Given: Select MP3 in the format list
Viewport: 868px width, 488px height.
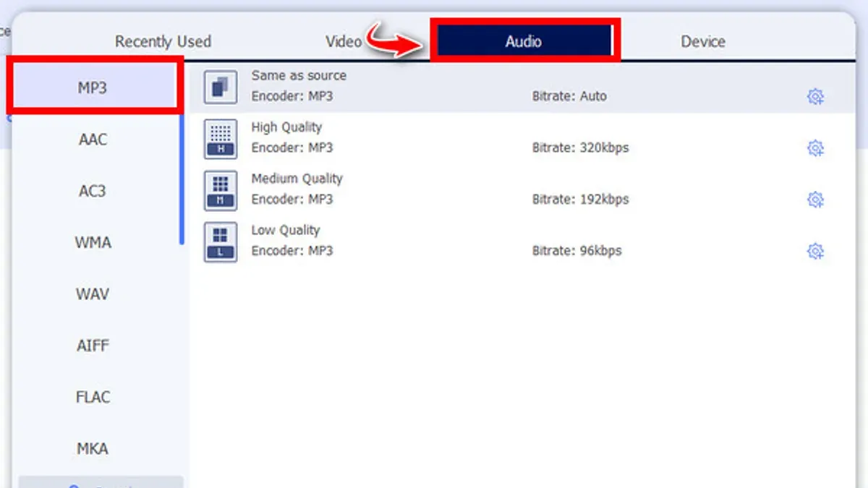Looking at the screenshot, I should pyautogui.click(x=93, y=87).
